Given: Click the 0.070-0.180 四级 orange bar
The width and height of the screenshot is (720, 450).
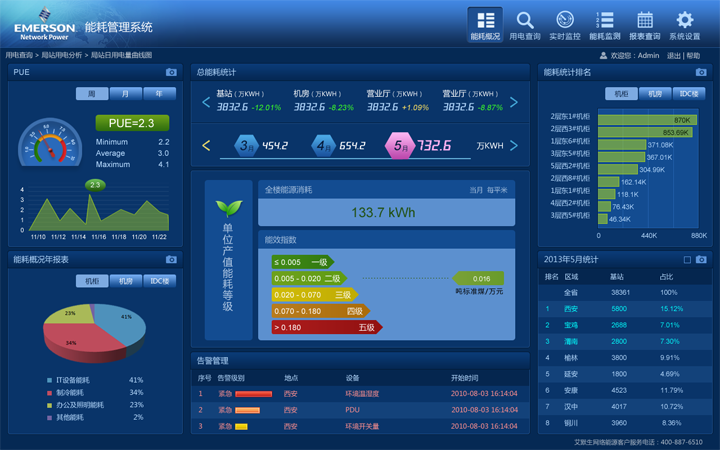Looking at the screenshot, I should point(321,311).
